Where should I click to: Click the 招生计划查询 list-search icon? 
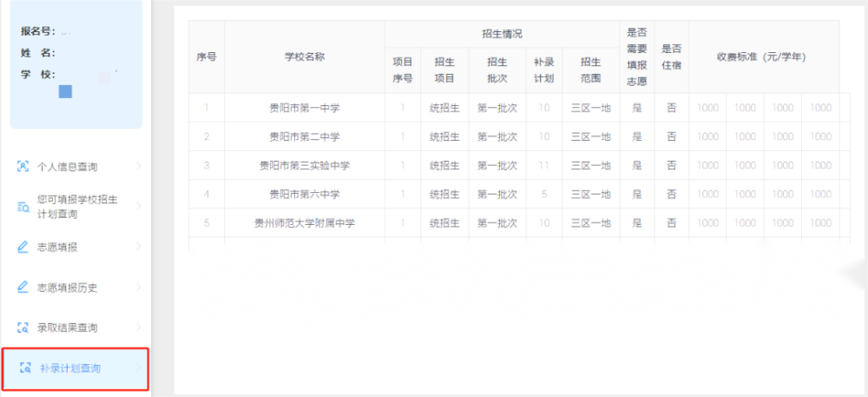pyautogui.click(x=23, y=207)
